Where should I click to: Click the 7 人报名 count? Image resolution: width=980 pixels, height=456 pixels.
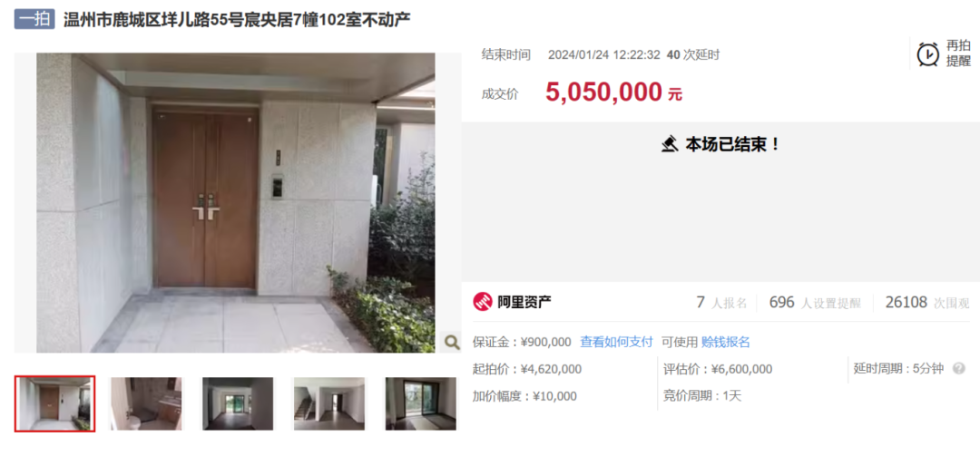(x=722, y=303)
